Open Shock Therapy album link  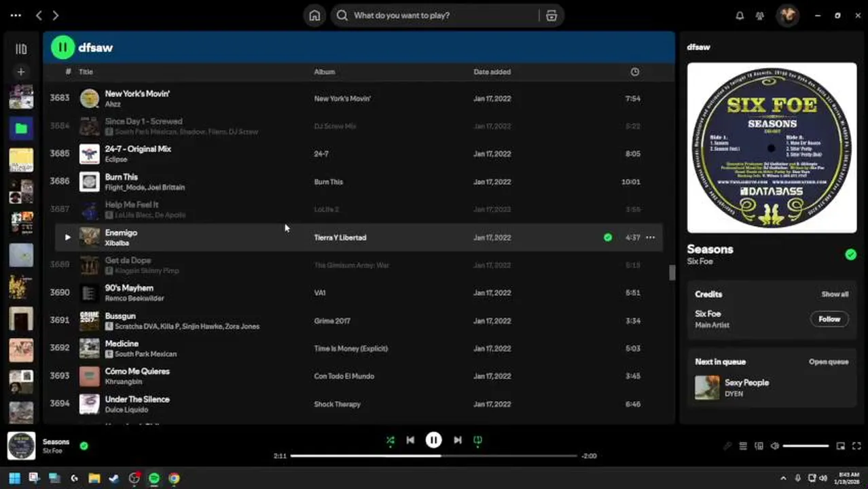click(337, 404)
